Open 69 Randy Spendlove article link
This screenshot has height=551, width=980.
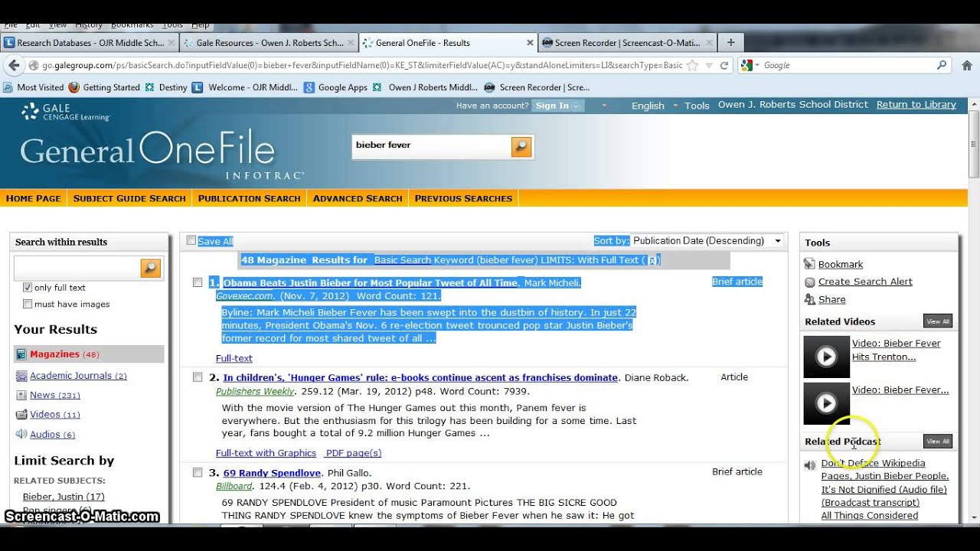(x=272, y=473)
